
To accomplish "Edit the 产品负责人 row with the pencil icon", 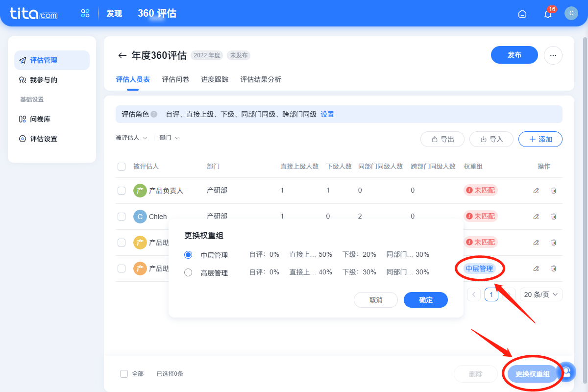I will 536,191.
